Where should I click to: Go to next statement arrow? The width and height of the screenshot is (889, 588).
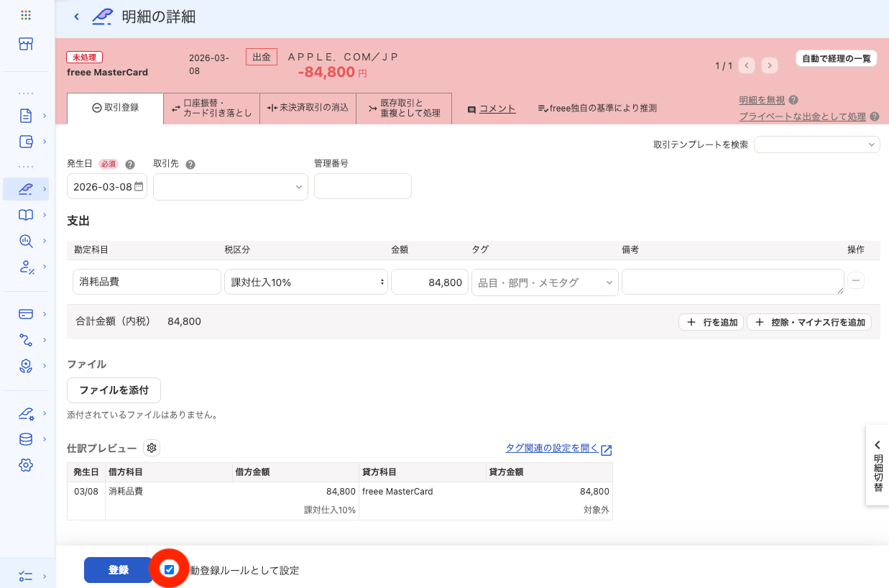[x=770, y=65]
